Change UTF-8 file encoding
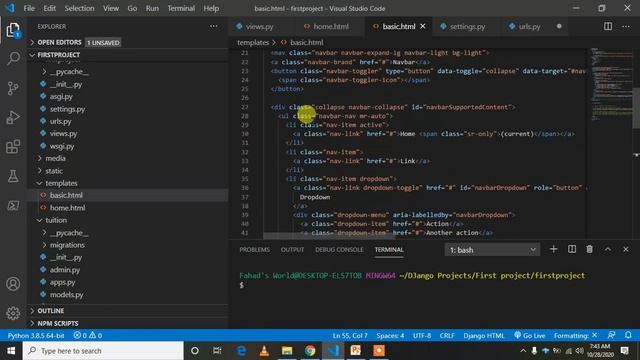The image size is (640, 360). pos(422,336)
